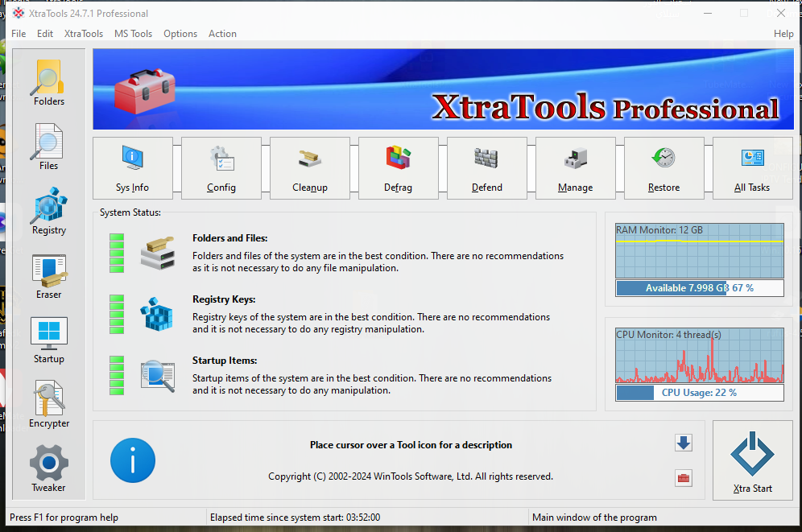Click the Xtra Start button
This screenshot has height=532, width=802.
click(752, 460)
